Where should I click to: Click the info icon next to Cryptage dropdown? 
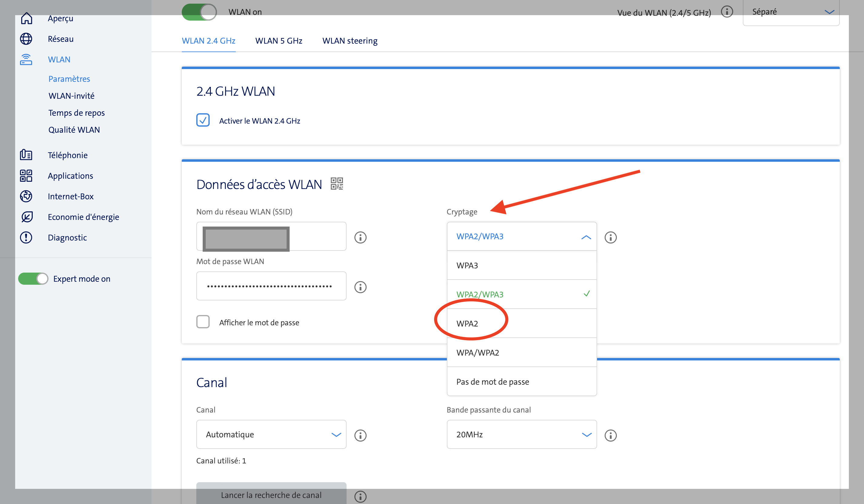(x=610, y=237)
